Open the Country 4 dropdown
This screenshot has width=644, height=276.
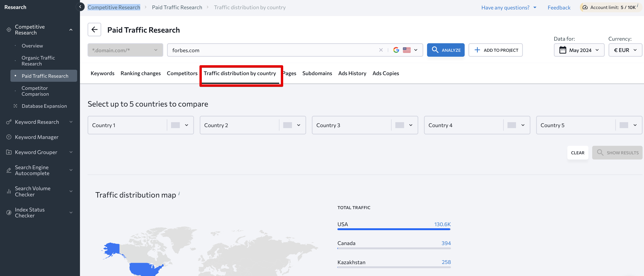pyautogui.click(x=477, y=125)
